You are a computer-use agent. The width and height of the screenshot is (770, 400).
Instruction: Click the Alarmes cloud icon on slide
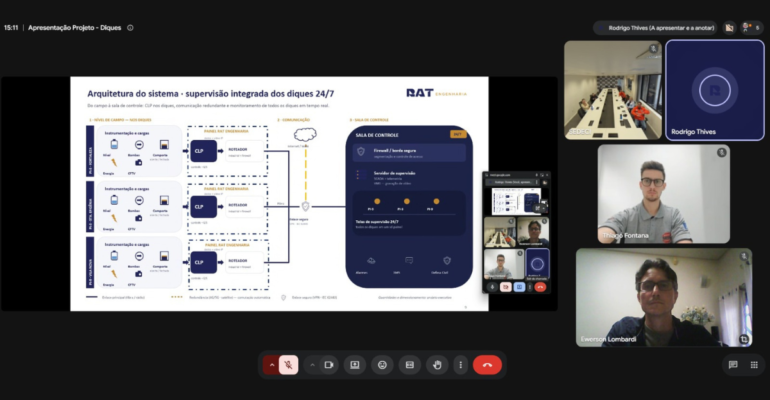371,261
